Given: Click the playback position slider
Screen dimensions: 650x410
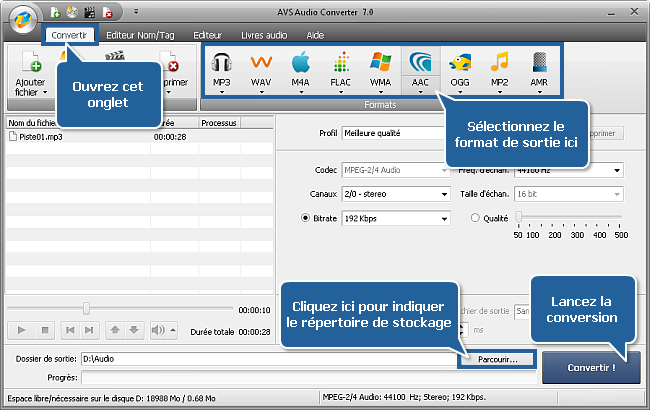Looking at the screenshot, I should tap(86, 308).
